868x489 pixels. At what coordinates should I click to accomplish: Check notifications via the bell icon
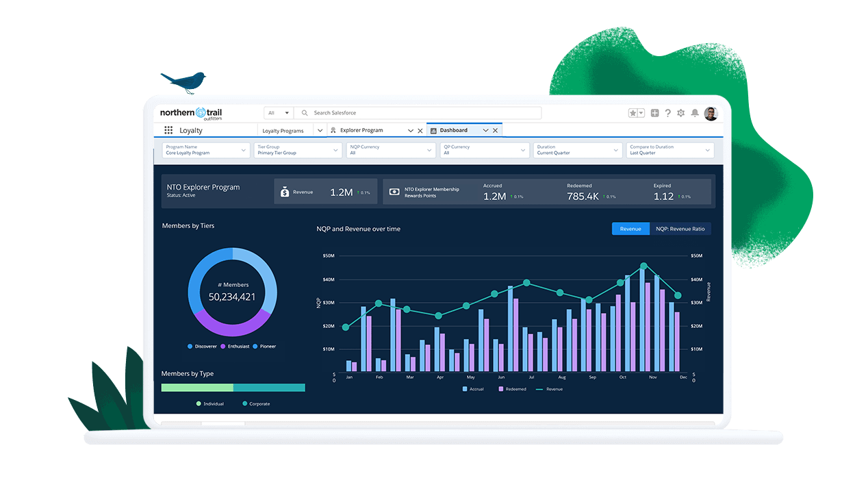tap(694, 113)
